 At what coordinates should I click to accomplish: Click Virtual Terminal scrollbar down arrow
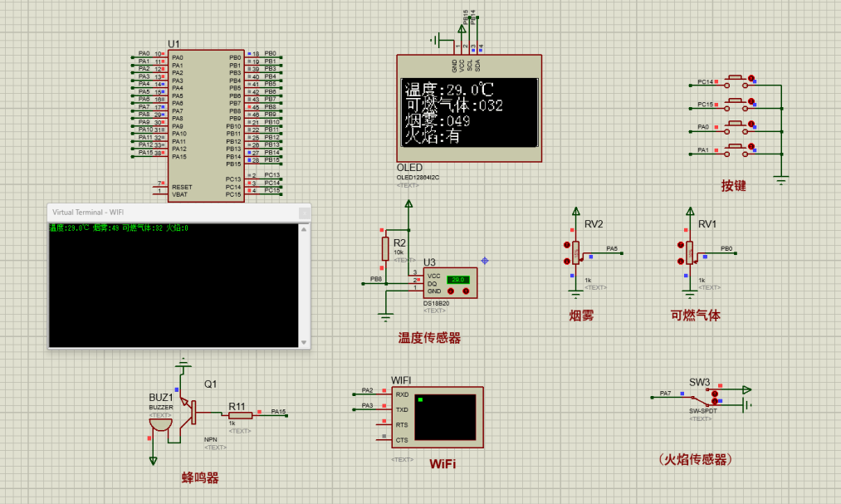(305, 341)
